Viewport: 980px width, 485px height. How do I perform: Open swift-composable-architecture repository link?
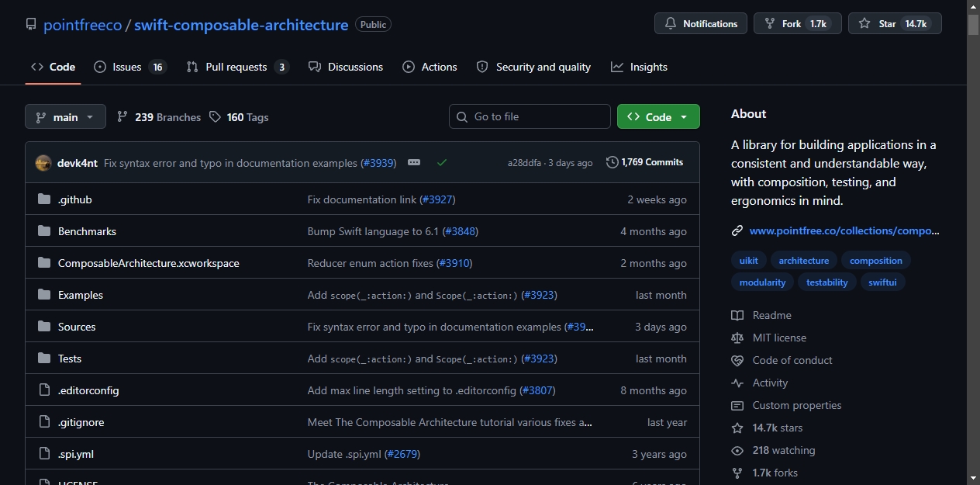point(241,25)
